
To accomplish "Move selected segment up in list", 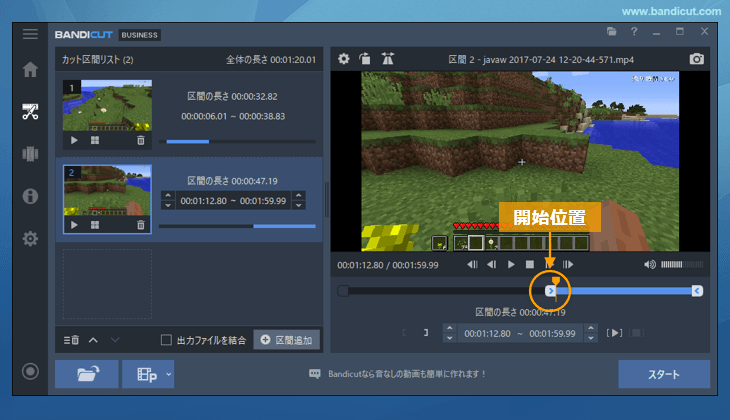I will point(93,340).
